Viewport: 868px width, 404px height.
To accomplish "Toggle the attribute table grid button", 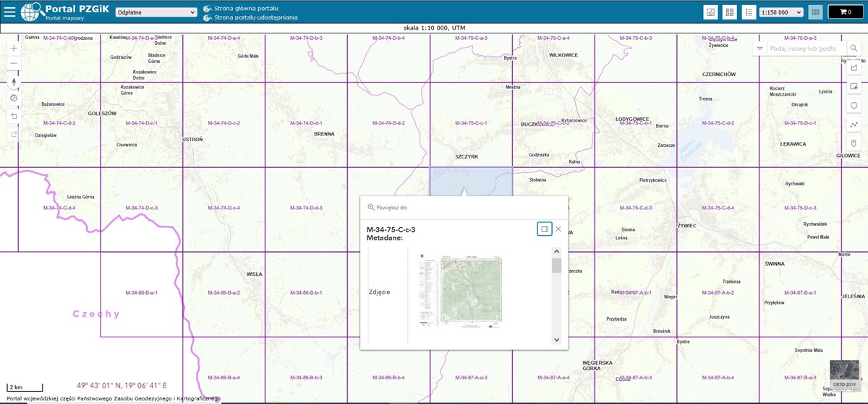I will (815, 12).
